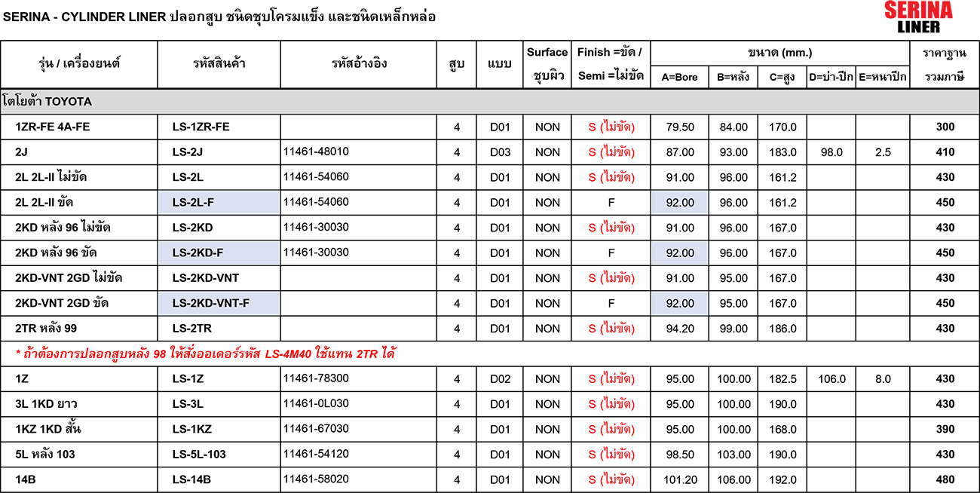980x493 pixels.
Task: Click product code LS-14B
Action: [x=191, y=480]
